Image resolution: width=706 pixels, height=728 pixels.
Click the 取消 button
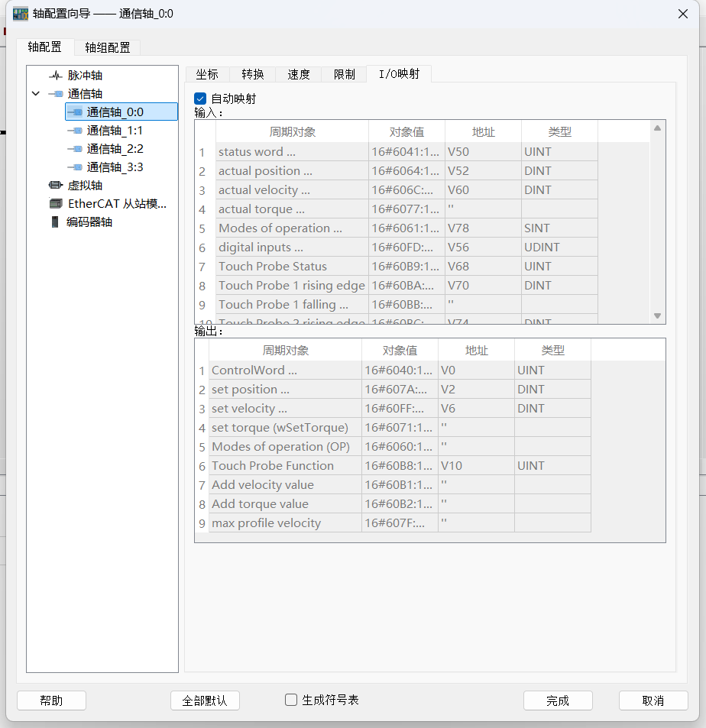tap(653, 700)
